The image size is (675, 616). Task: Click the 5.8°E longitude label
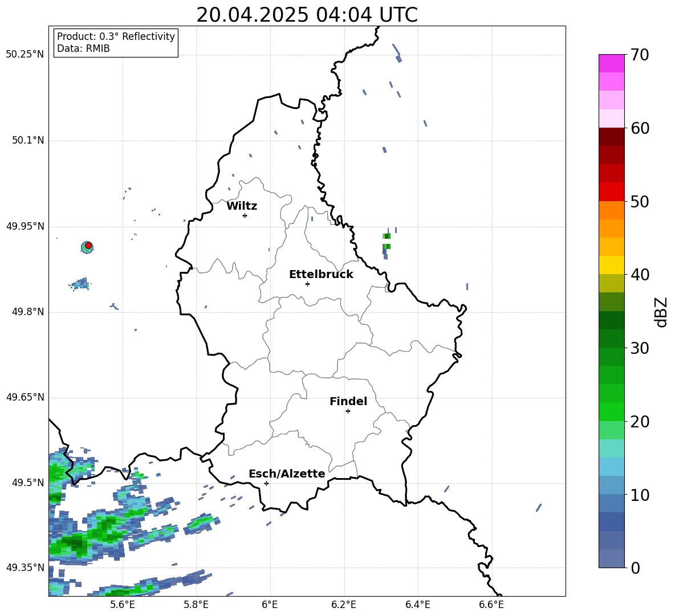tap(196, 605)
